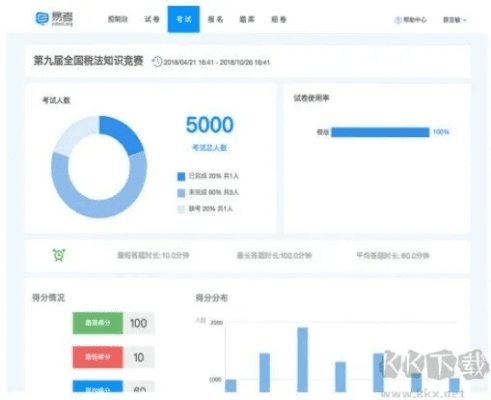Click the 考试人数 heading
Image resolution: width=491 pixels, height=400 pixels.
tap(56, 100)
